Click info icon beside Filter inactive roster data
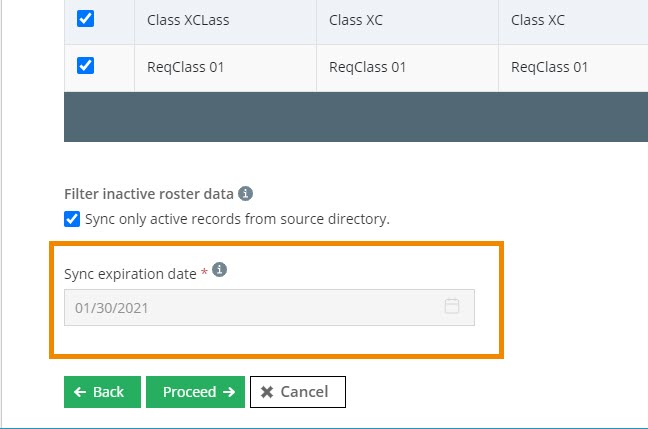 [245, 193]
